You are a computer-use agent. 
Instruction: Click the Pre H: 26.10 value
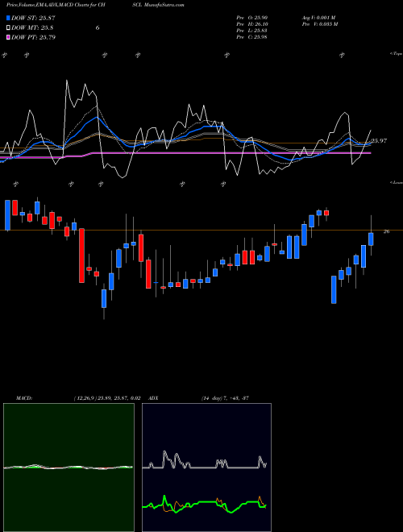[x=251, y=24]
